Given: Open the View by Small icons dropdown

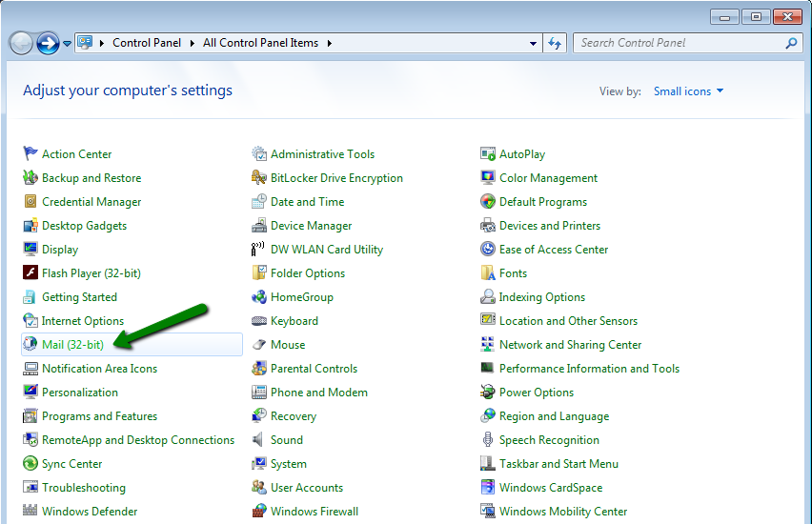Looking at the screenshot, I should tap(688, 91).
